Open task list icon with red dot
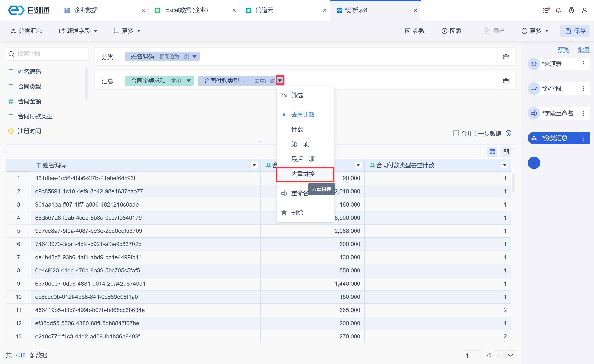594x364 pixels. tap(546, 10)
